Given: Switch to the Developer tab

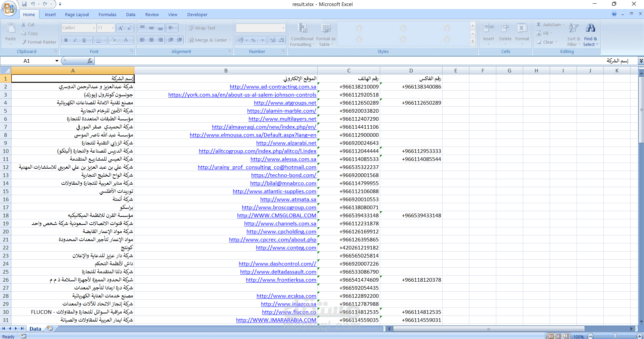Looking at the screenshot, I should point(197,14).
